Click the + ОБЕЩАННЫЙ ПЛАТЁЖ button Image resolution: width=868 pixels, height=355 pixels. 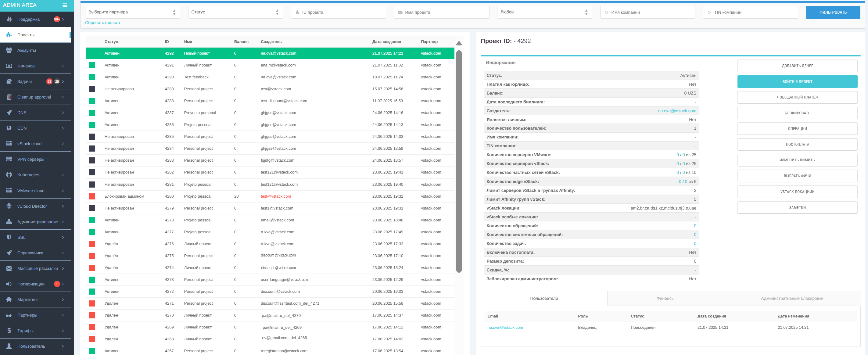click(x=797, y=97)
